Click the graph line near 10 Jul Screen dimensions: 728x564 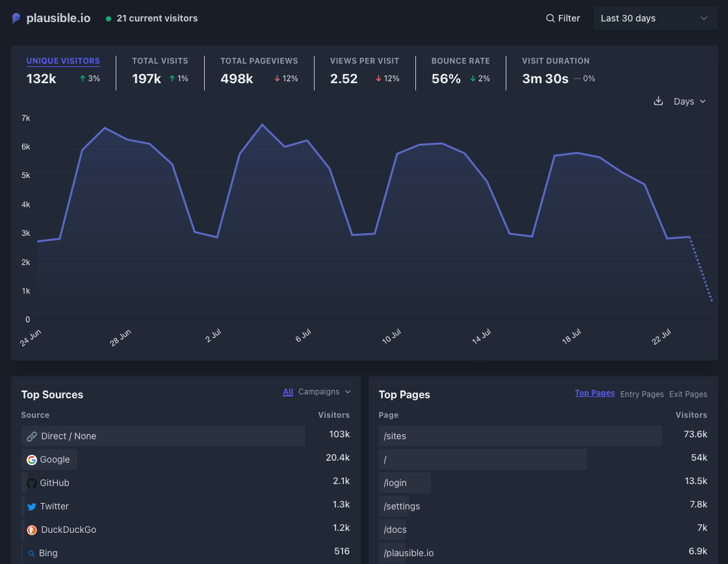click(x=396, y=154)
